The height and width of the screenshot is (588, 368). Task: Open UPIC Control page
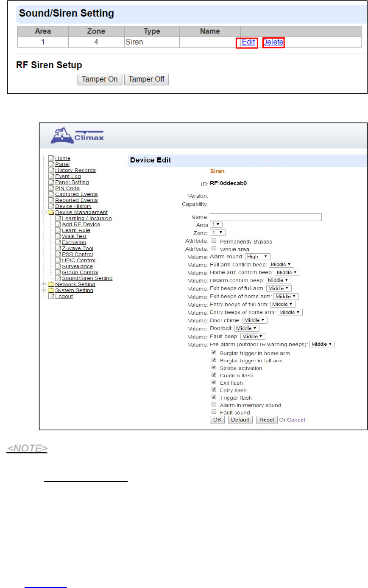79,260
